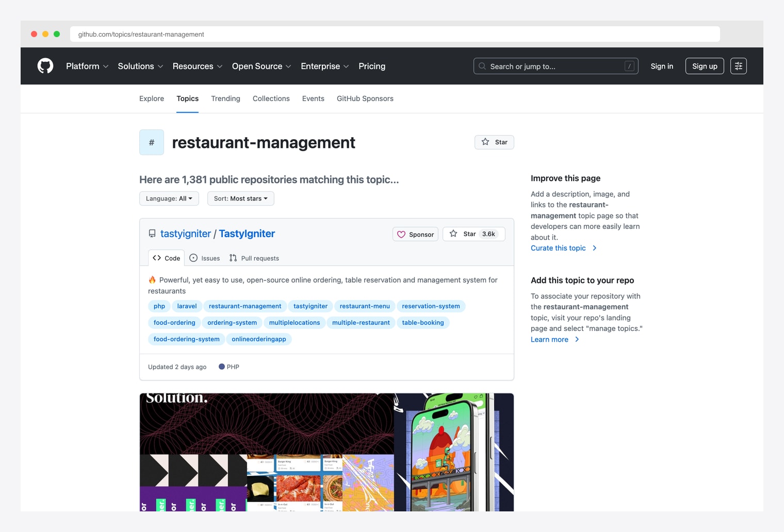Click the GitHub Octocat logo
The width and height of the screenshot is (784, 532).
point(45,66)
